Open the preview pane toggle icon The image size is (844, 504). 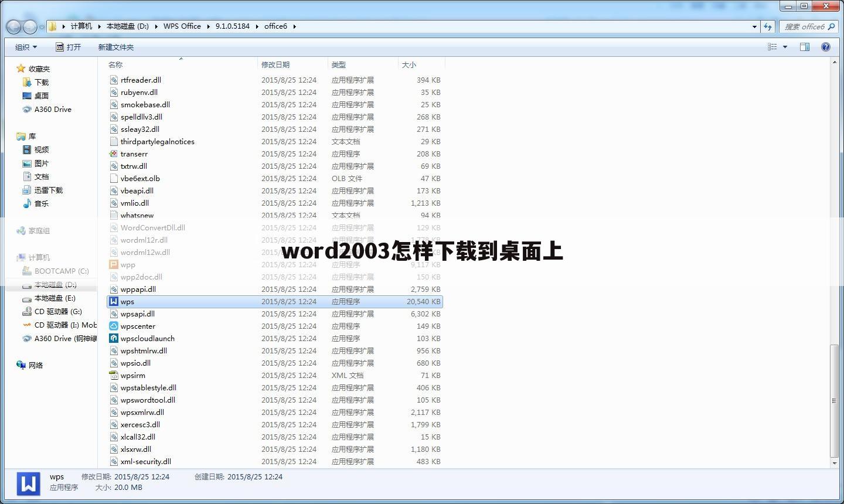pyautogui.click(x=805, y=47)
